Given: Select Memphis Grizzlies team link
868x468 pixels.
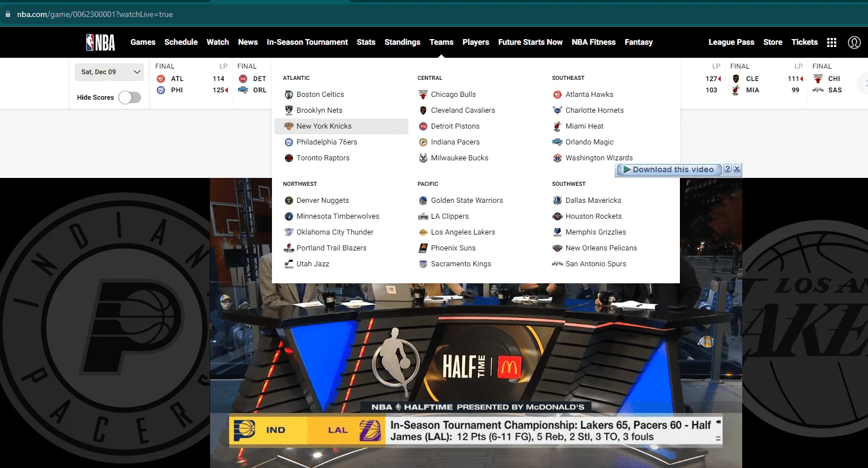Looking at the screenshot, I should click(595, 232).
